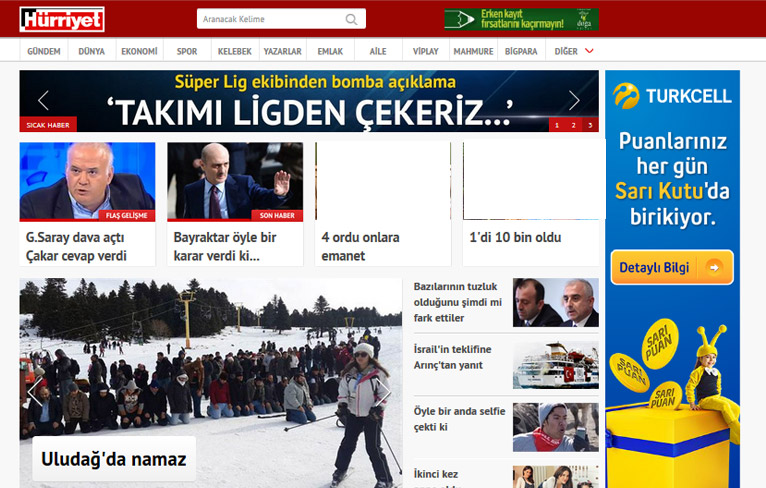The height and width of the screenshot is (488, 766).
Task: Read 'Bayraktar öyle bir karar verdi ki...'
Action: point(225,247)
